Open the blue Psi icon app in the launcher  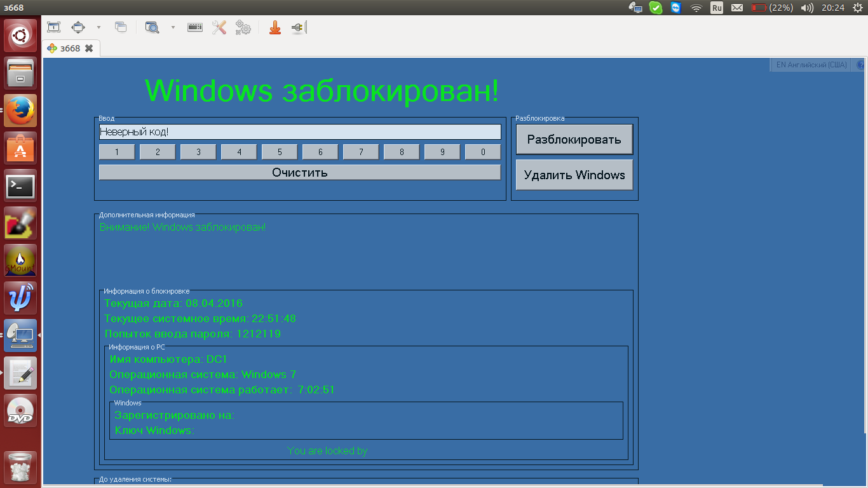click(x=20, y=298)
